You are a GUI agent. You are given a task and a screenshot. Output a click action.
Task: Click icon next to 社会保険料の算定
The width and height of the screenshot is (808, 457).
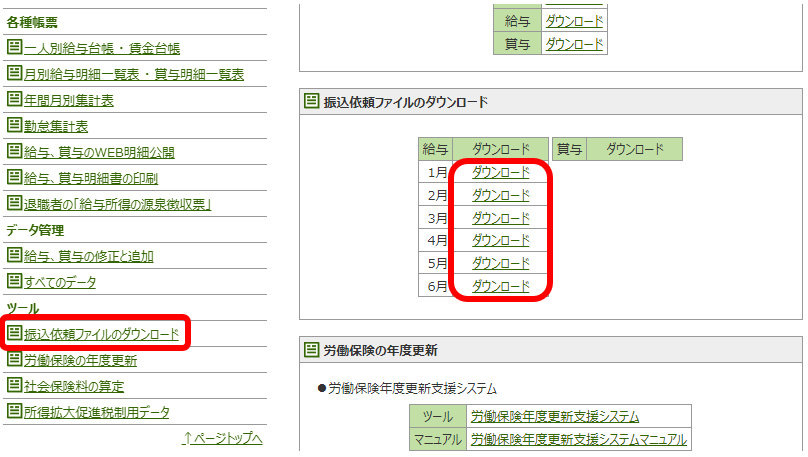pyautogui.click(x=14, y=386)
